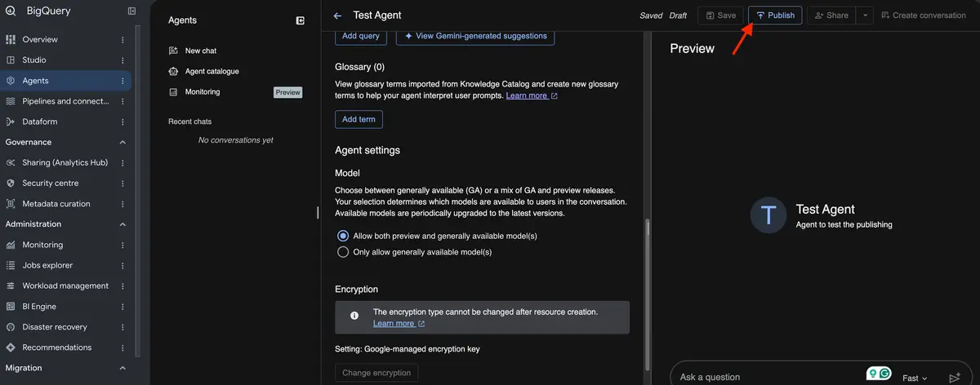This screenshot has height=385, width=980.
Task: Open more options for Jobs explorer
Action: (123, 265)
